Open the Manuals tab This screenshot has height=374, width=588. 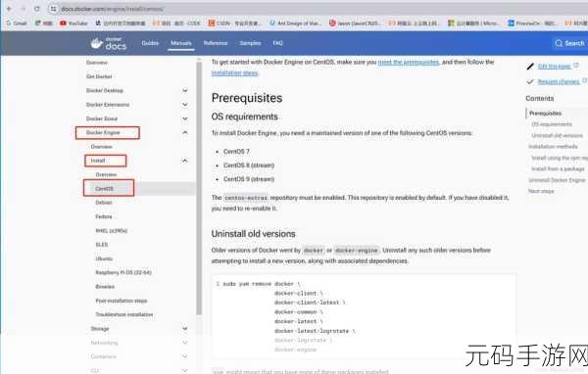coord(181,43)
